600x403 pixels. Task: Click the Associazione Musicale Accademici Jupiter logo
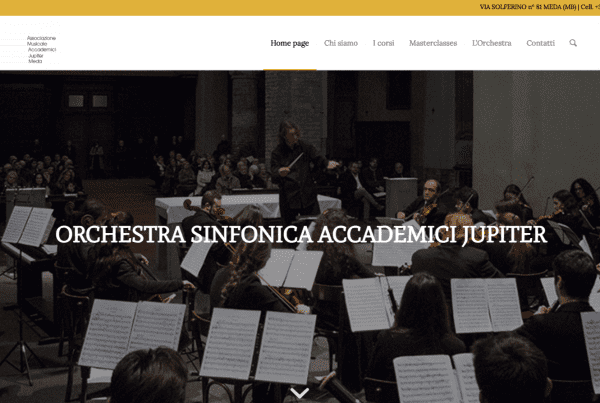(30, 43)
